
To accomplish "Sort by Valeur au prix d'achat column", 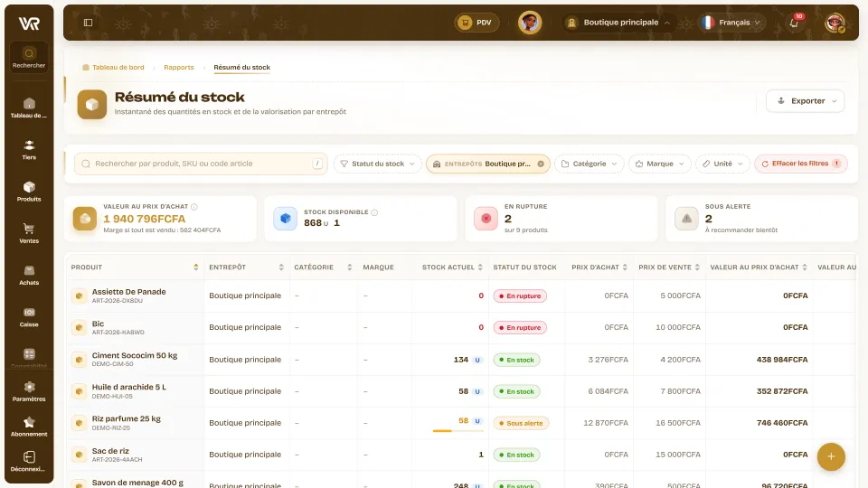I will (805, 267).
